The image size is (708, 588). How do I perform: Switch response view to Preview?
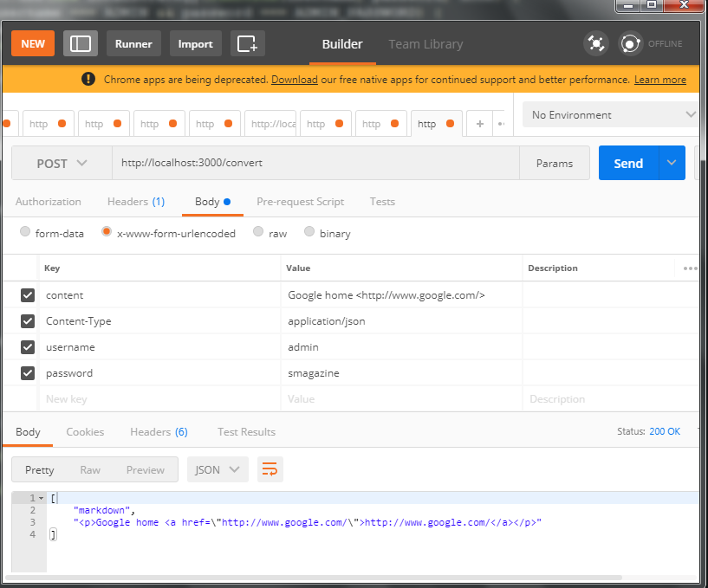146,469
